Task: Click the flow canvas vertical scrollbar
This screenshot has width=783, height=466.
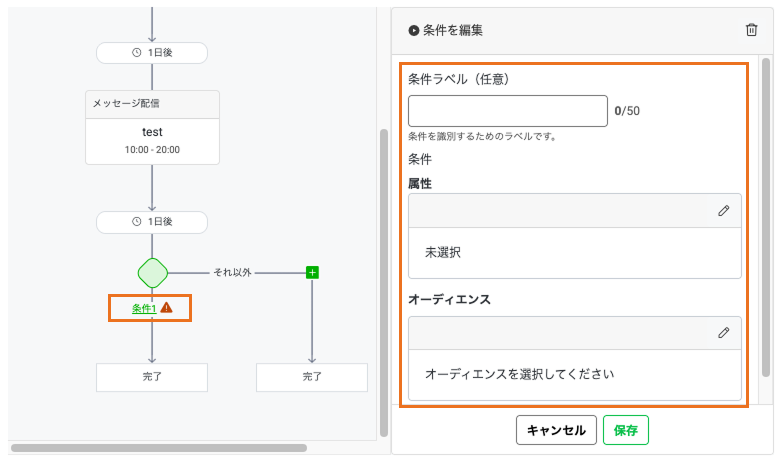Action: pyautogui.click(x=384, y=283)
